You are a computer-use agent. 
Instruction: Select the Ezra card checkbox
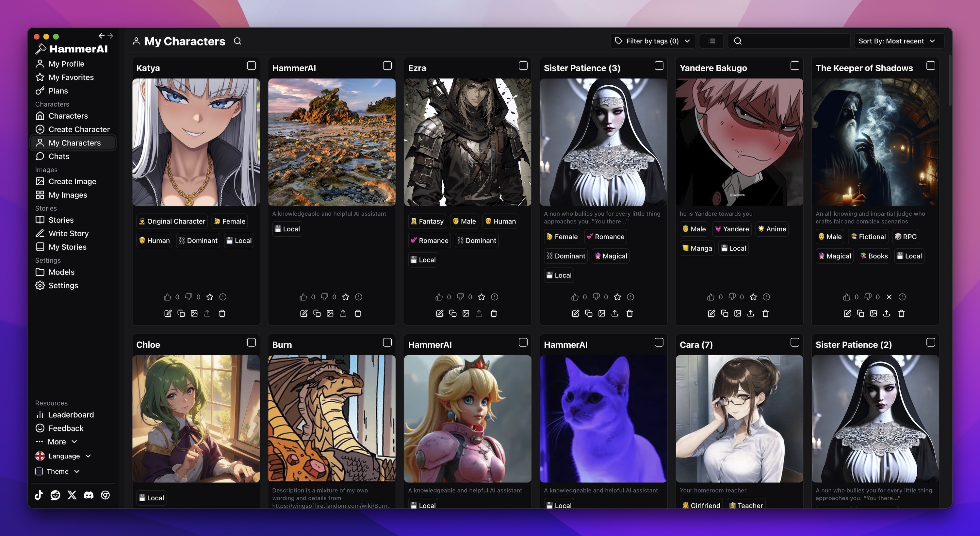coord(523,65)
